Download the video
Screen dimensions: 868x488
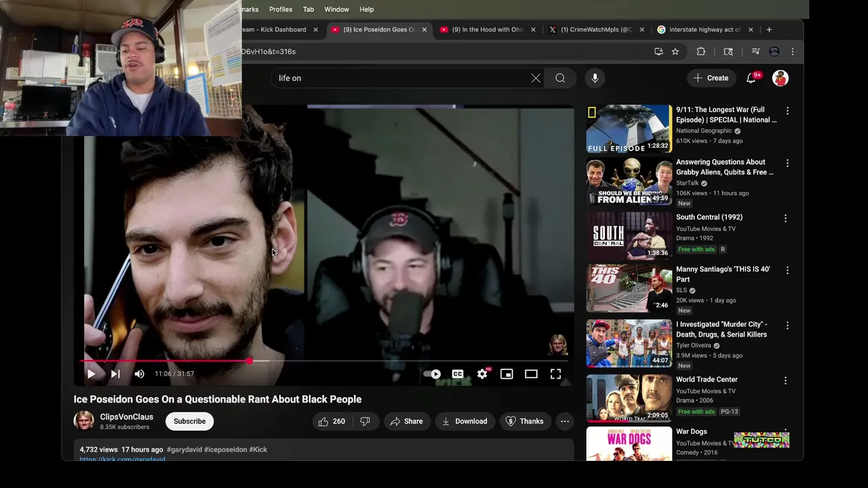click(x=465, y=421)
